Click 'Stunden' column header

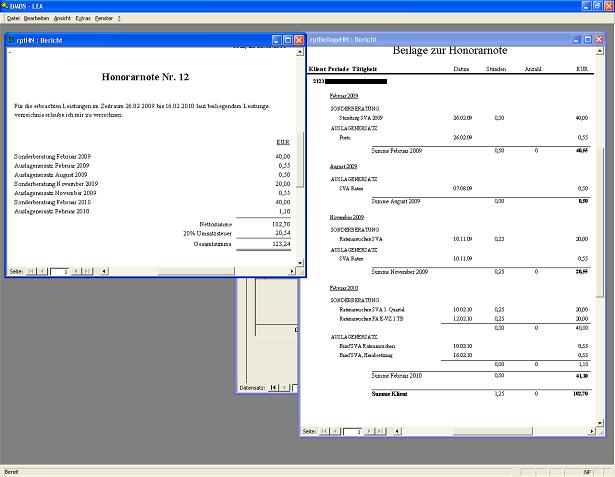click(496, 69)
